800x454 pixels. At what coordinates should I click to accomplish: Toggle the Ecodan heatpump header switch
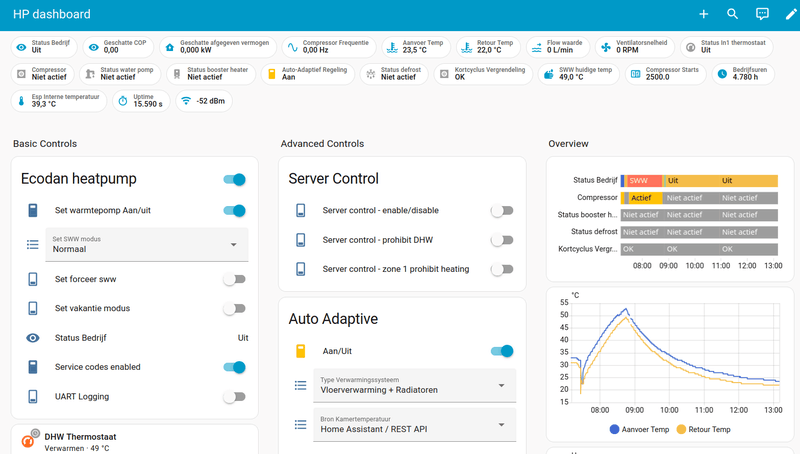coord(234,180)
